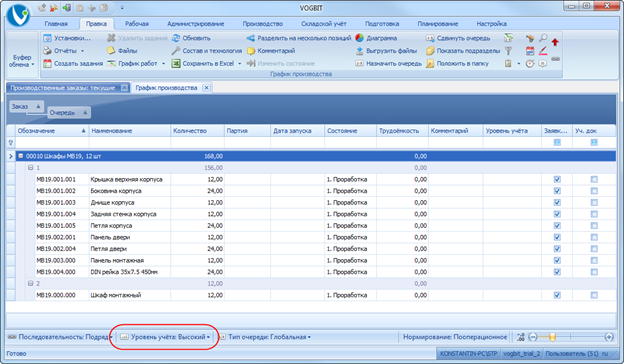This screenshot has height=364, width=624.
Task: Click the Заказ grouping button
Action: point(26,106)
